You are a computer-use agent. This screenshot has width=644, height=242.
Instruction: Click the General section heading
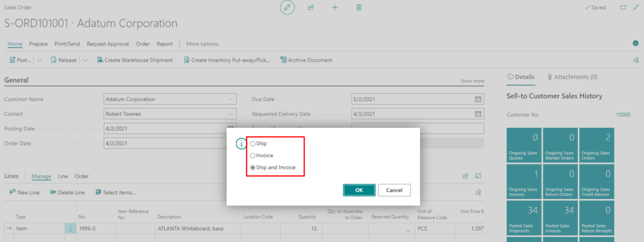click(16, 80)
